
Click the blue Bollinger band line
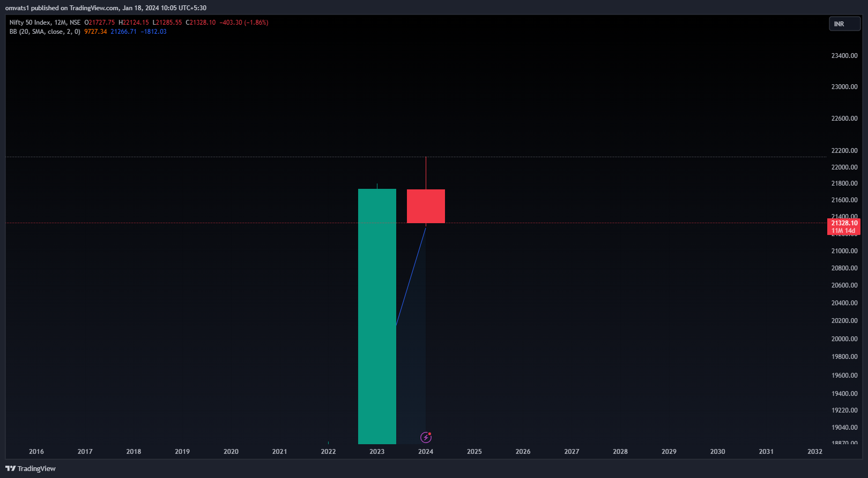411,276
